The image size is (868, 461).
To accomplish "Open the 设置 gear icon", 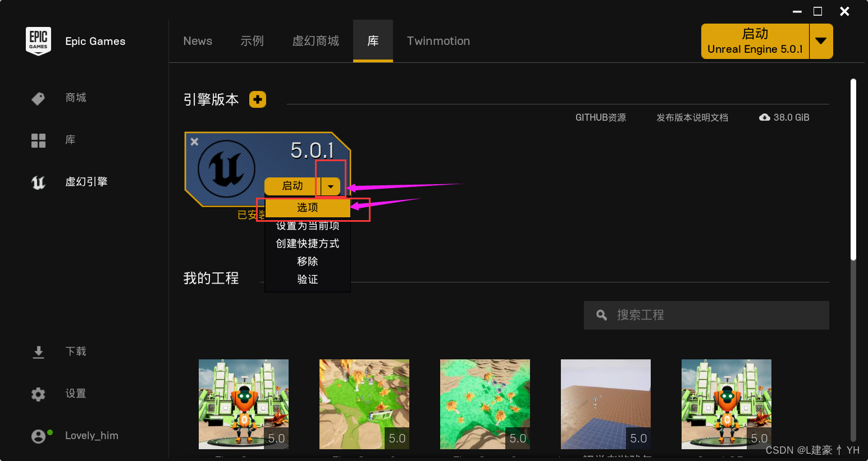I will pos(38,394).
